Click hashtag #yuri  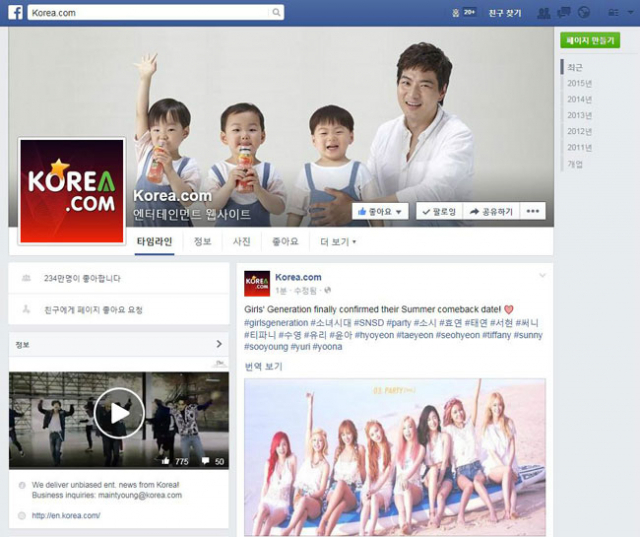click(300, 347)
